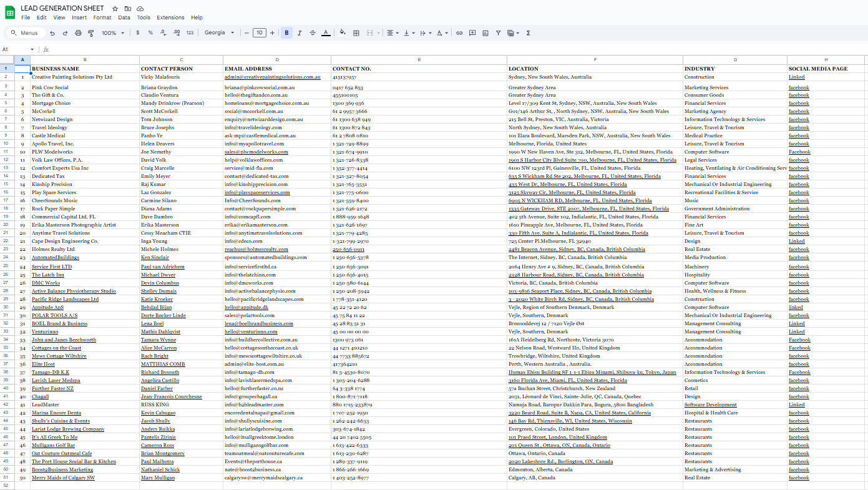Format as currency
Screen dimensions: 868x490
[x=137, y=33]
